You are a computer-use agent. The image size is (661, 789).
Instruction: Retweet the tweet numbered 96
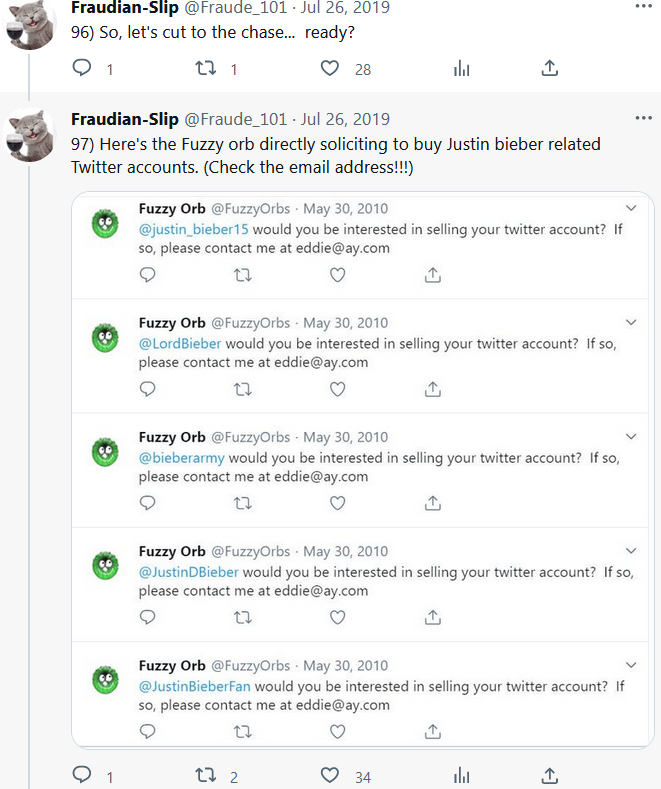pos(206,69)
